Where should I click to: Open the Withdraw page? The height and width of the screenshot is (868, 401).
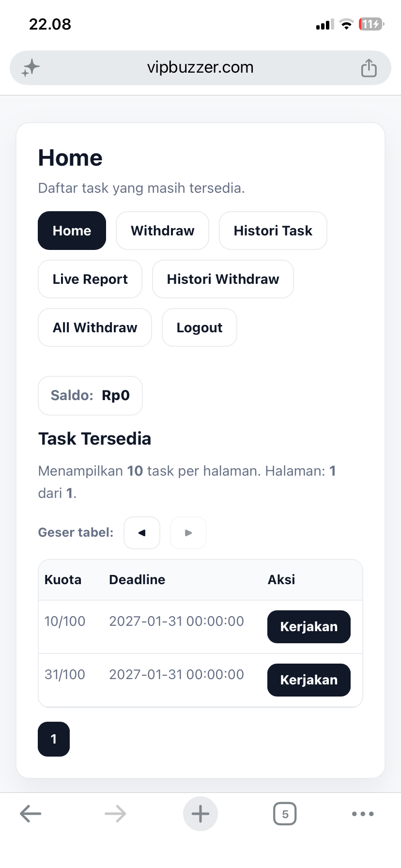tap(163, 231)
